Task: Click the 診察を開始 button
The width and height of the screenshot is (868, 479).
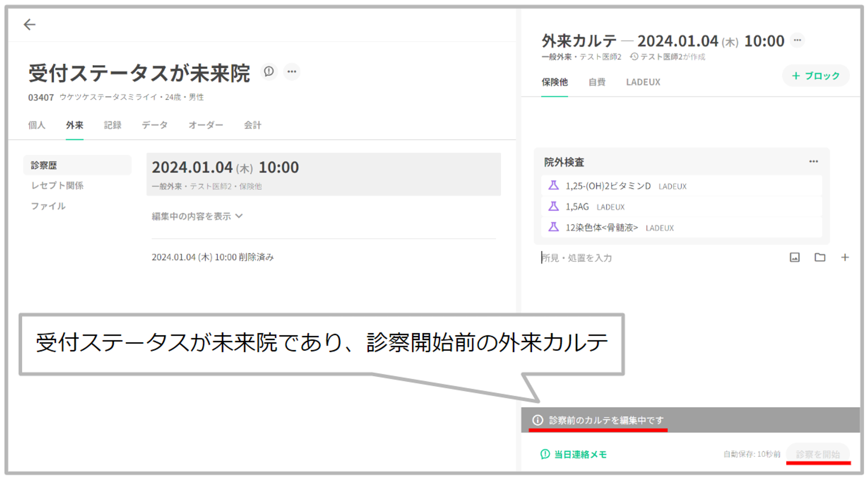Action: [x=818, y=454]
